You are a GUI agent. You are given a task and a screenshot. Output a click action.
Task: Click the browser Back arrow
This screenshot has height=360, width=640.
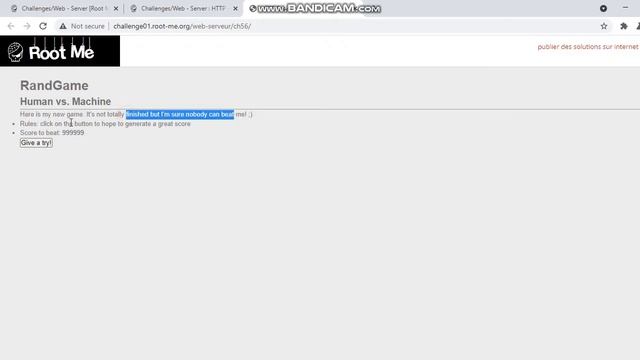pos(11,26)
